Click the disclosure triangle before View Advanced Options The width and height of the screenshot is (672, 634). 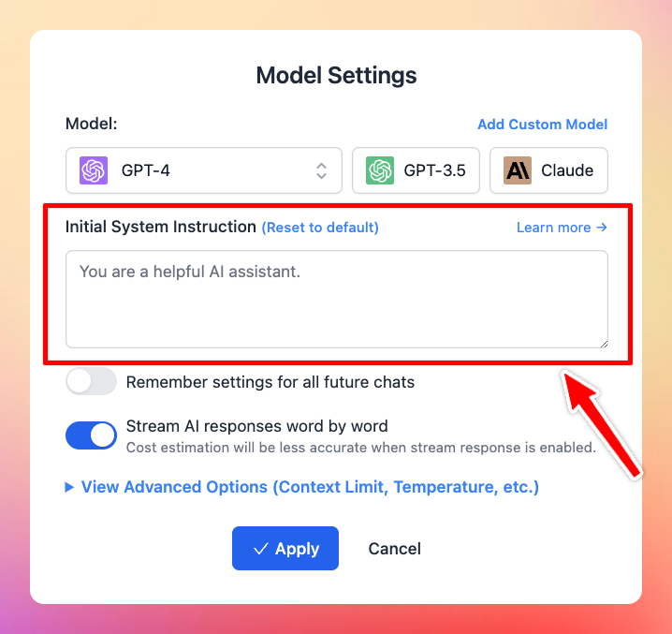coord(69,487)
